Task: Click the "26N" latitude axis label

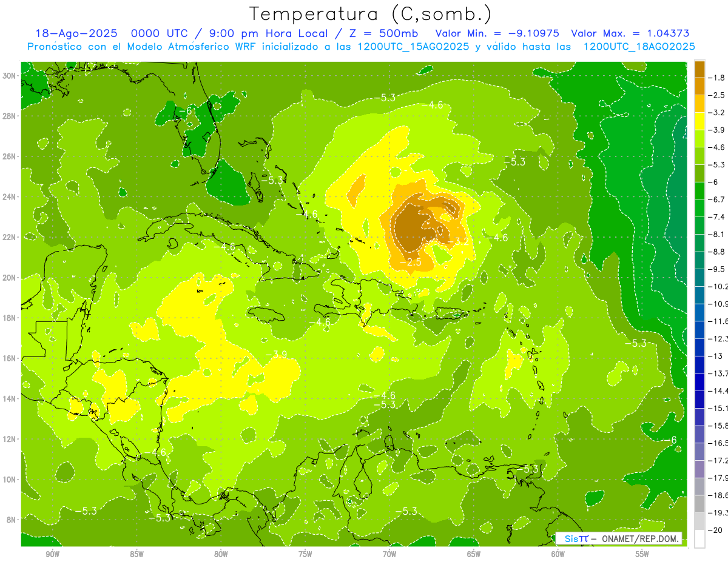Action: 9,156
